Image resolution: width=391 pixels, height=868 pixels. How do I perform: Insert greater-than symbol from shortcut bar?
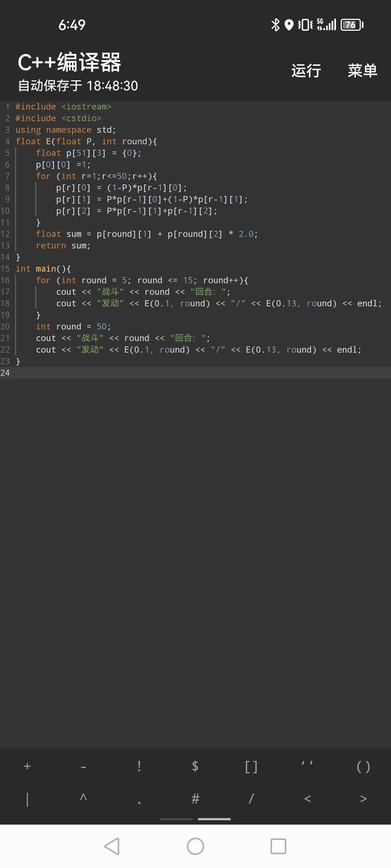363,799
